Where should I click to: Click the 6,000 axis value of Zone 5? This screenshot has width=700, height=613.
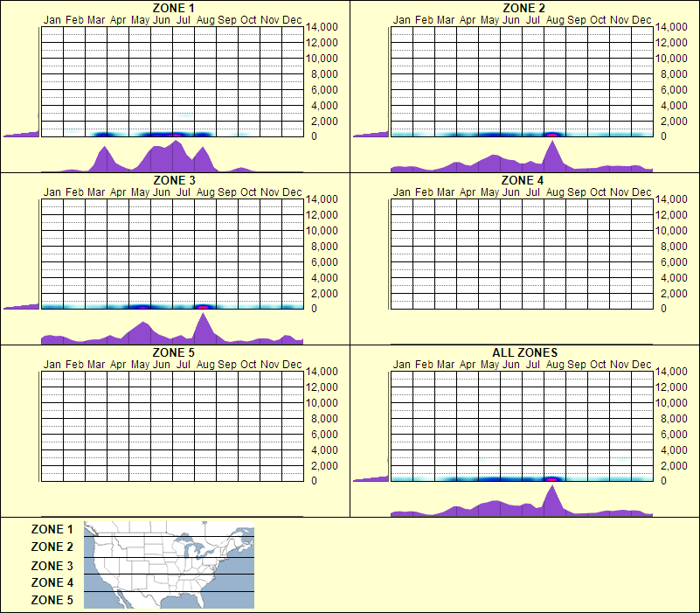324,435
